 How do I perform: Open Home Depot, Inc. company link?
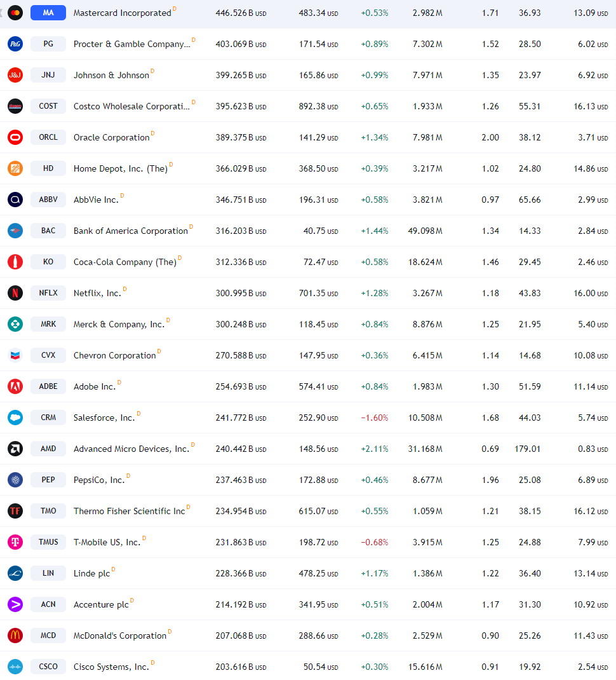(x=121, y=168)
